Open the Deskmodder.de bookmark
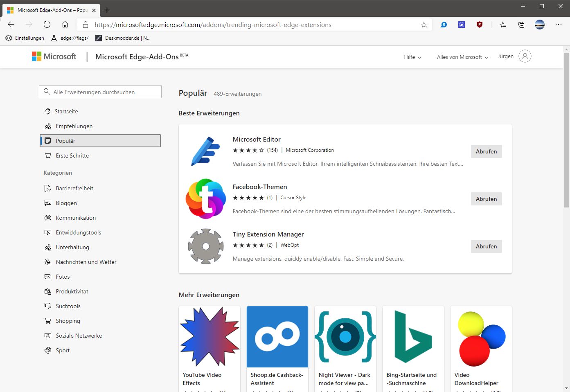 click(123, 38)
